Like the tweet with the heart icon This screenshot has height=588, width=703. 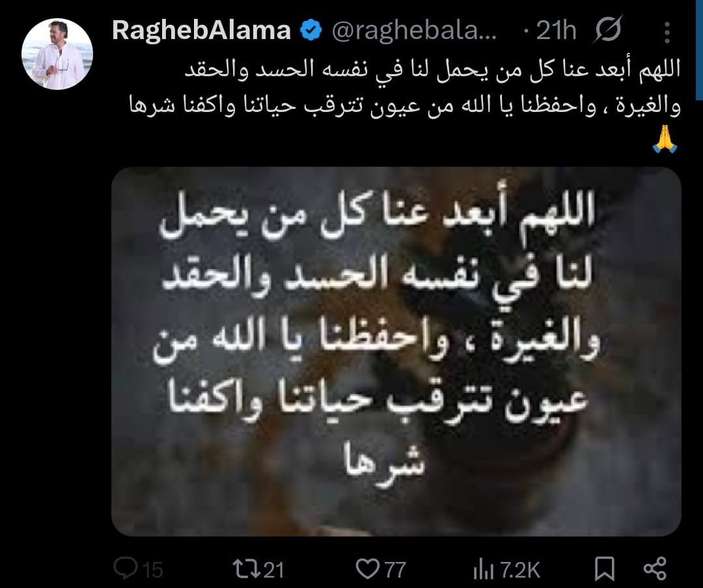point(367,569)
